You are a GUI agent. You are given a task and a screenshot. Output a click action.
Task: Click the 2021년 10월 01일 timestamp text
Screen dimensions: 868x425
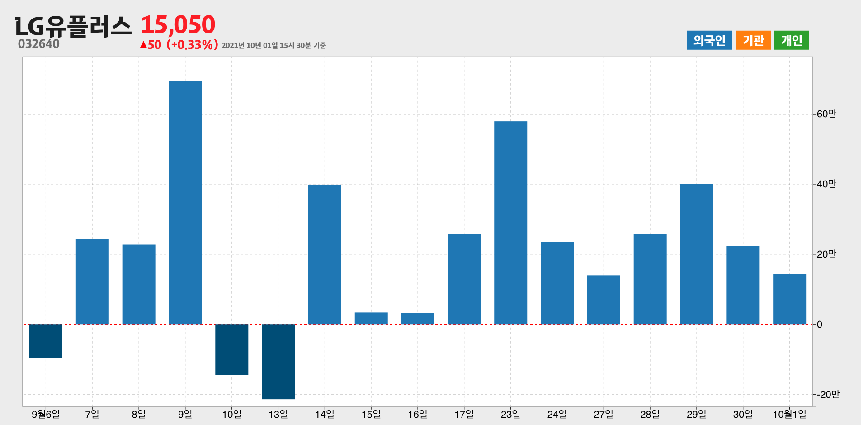[x=274, y=45]
